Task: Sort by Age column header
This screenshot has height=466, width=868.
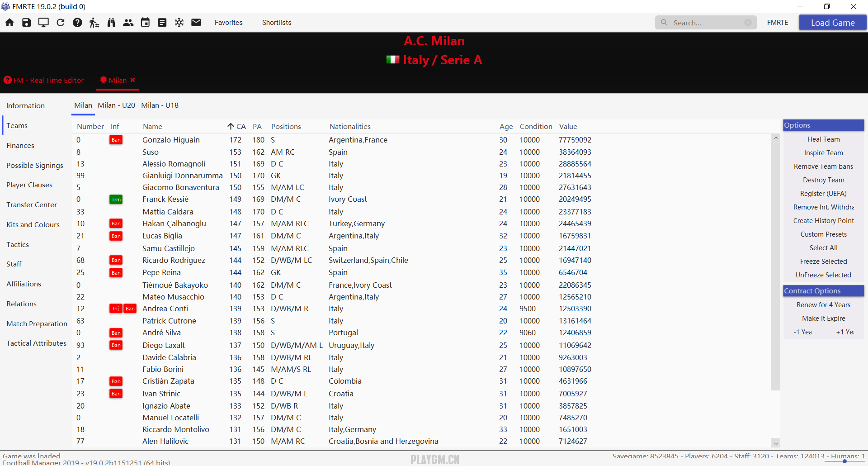Action: 506,127
